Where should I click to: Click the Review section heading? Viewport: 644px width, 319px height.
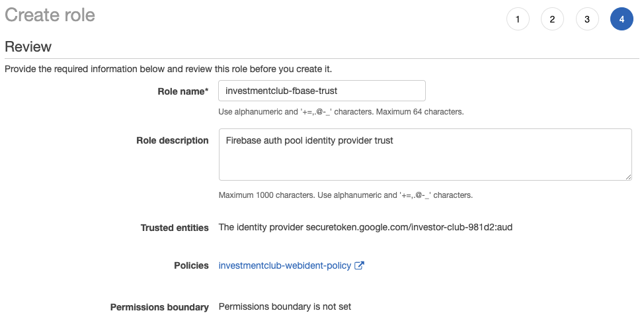pos(28,47)
